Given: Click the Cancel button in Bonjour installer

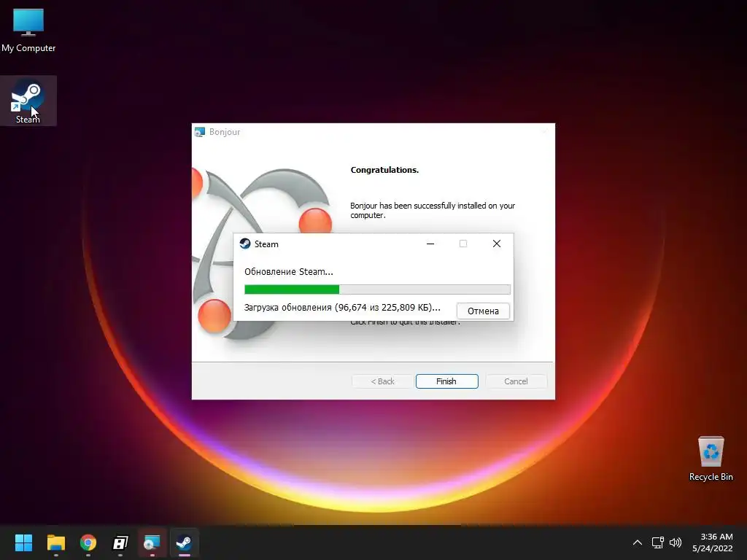Looking at the screenshot, I should coord(516,381).
